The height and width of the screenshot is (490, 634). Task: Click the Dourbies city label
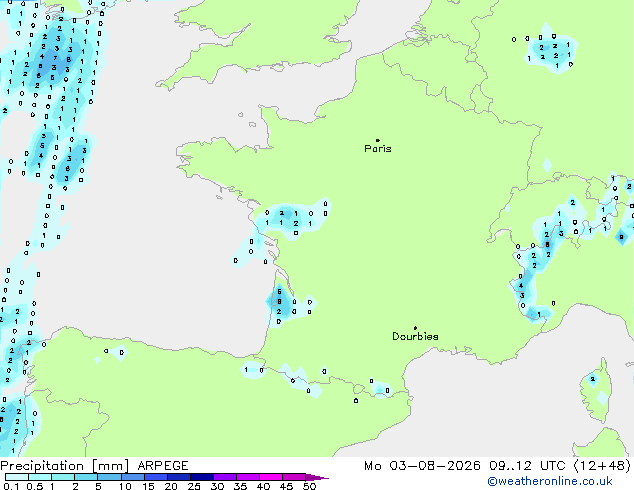415,336
